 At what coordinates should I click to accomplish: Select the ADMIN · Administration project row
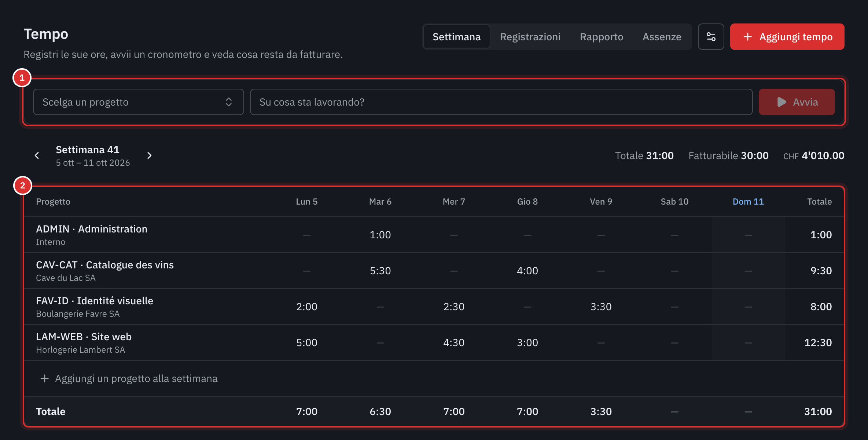click(x=434, y=235)
